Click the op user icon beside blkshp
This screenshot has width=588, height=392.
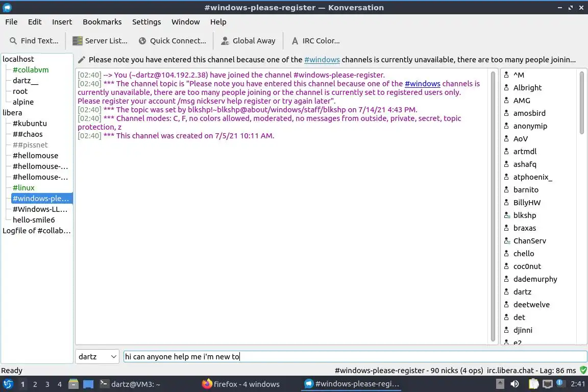(507, 215)
